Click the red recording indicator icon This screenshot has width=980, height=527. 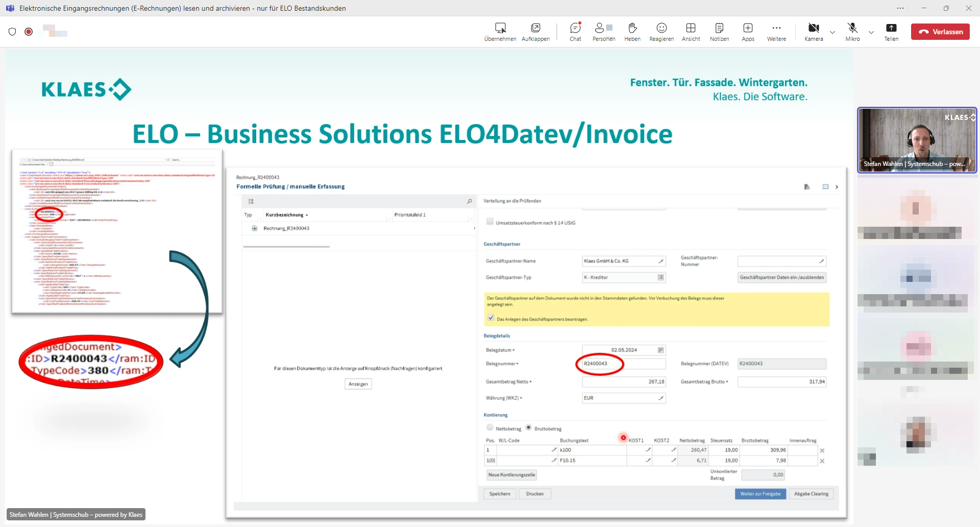29,32
